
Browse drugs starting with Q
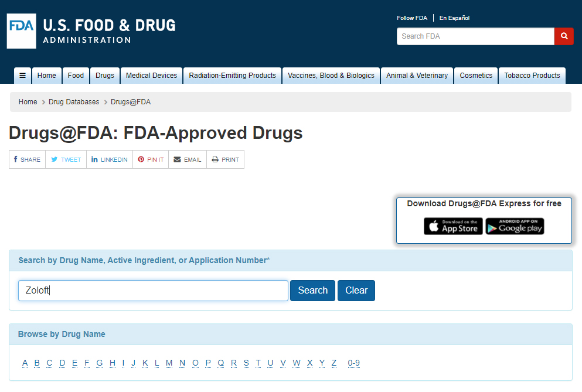point(221,363)
